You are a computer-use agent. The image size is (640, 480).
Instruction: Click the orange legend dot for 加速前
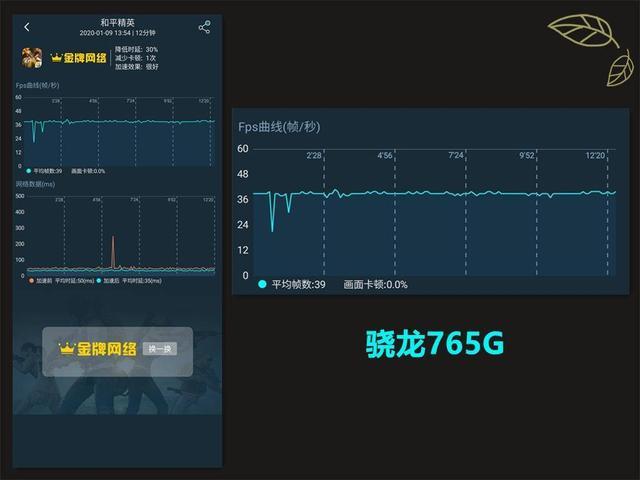[31, 281]
